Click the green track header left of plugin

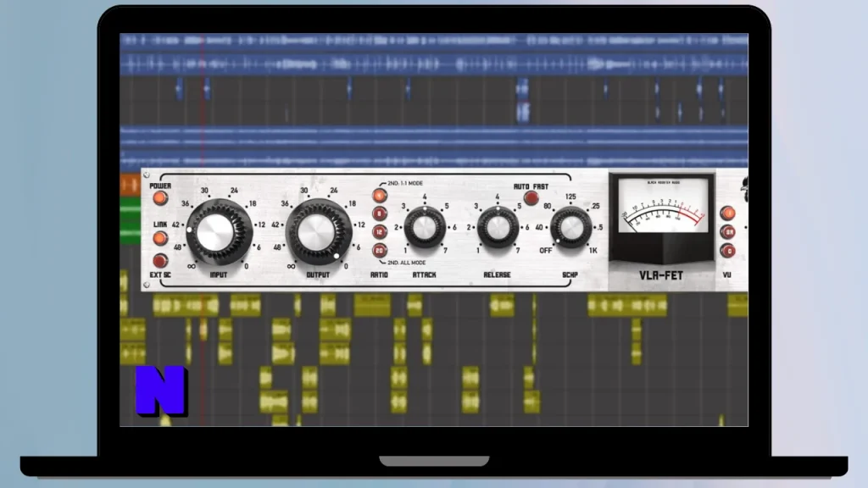130,221
